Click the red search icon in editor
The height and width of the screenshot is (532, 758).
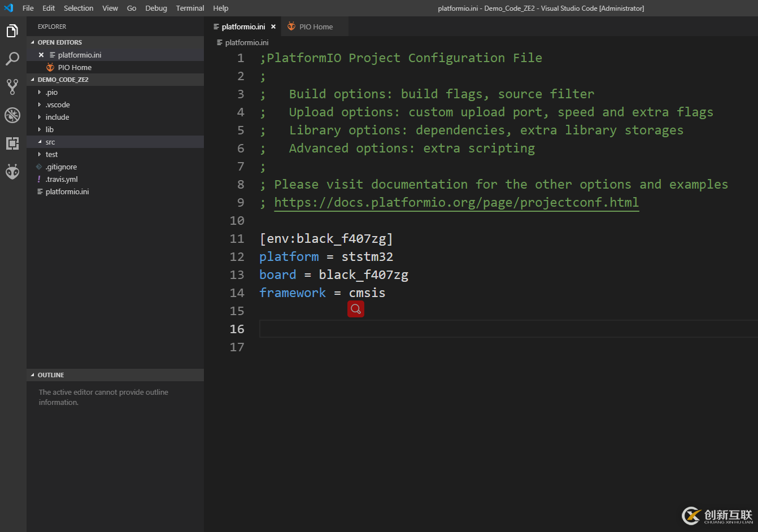point(356,309)
